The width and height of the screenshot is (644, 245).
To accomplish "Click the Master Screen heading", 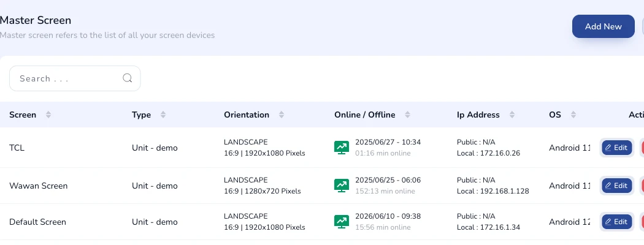I will click(x=36, y=20).
